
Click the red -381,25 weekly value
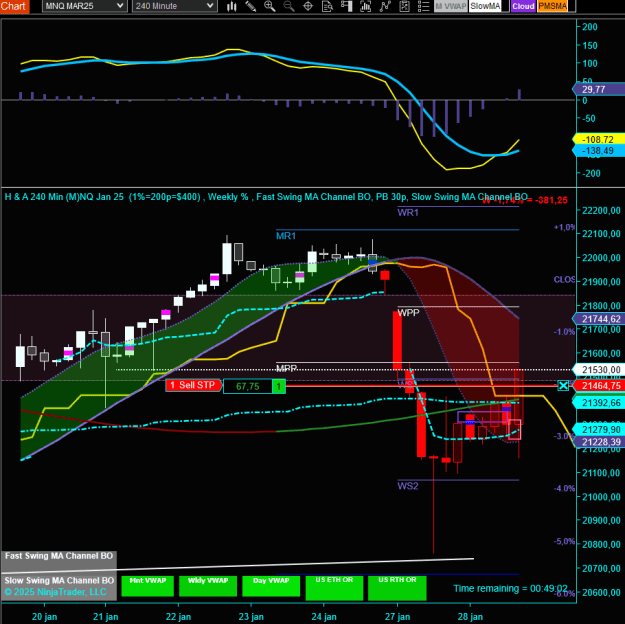click(551, 200)
